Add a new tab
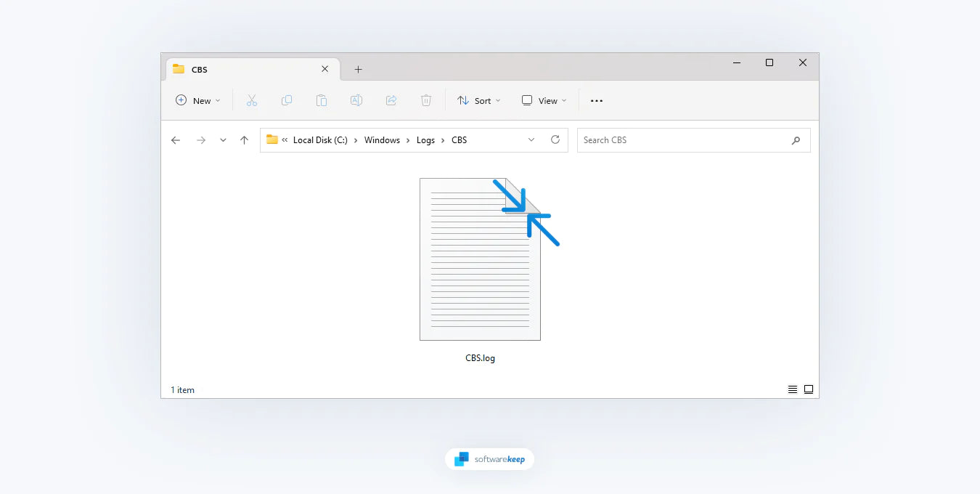 coord(358,70)
